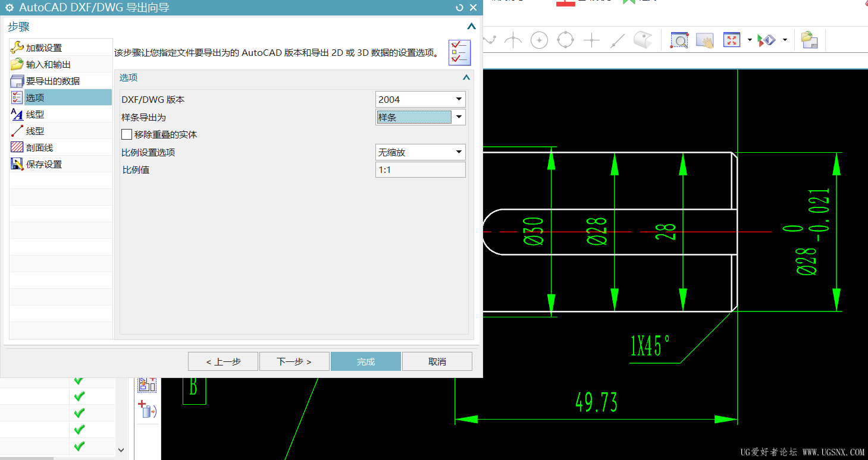868x460 pixels.
Task: Click the folder open icon in toolbar
Action: coord(809,40)
